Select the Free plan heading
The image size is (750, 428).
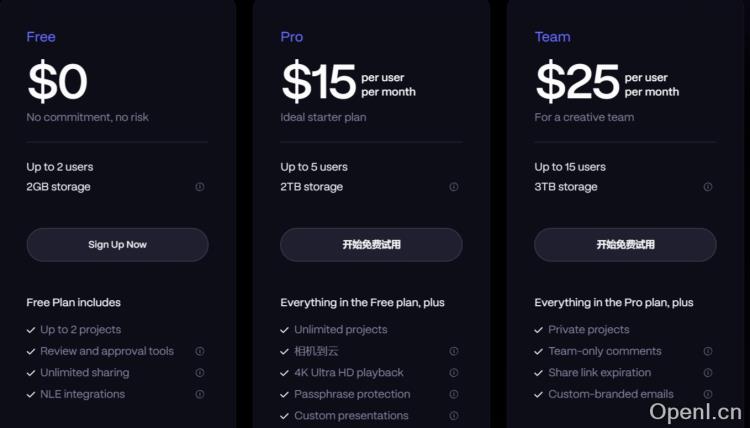41,37
